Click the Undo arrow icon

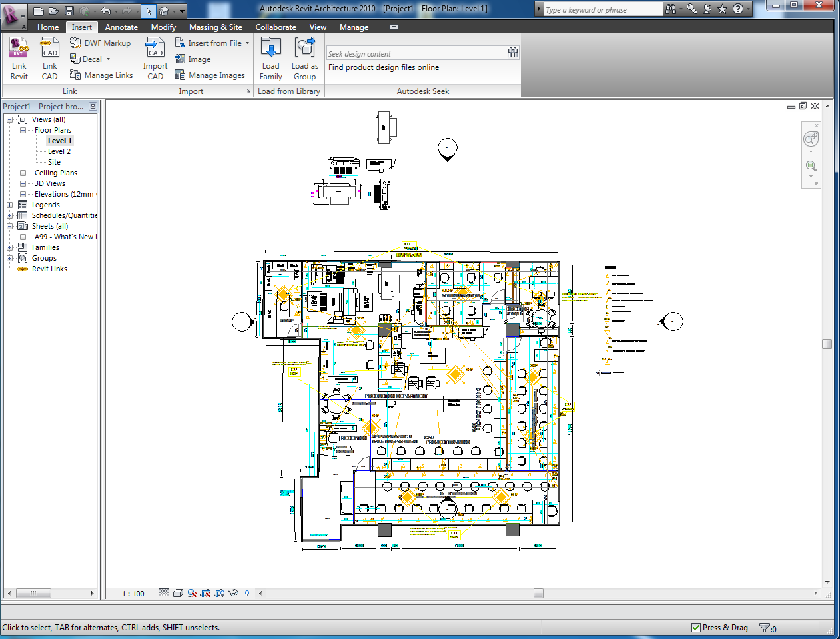tap(105, 11)
